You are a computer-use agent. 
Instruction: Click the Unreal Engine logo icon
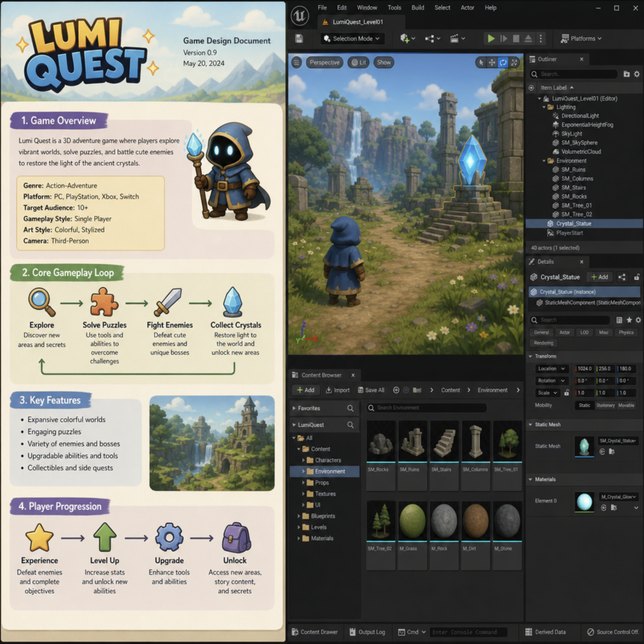300,16
